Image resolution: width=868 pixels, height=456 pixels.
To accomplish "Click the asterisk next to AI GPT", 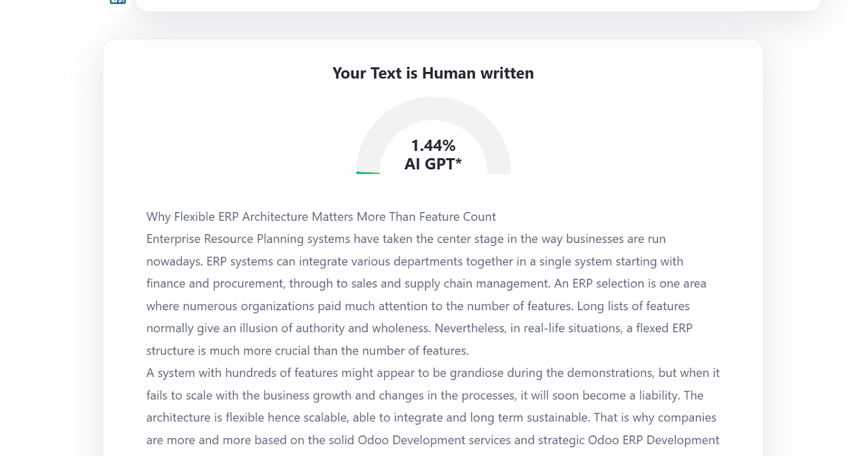I will [x=457, y=161].
